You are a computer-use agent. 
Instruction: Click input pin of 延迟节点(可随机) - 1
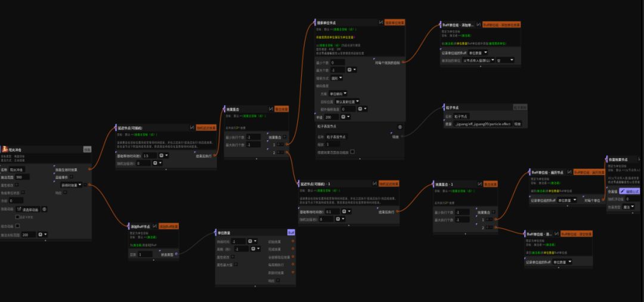pos(298,184)
